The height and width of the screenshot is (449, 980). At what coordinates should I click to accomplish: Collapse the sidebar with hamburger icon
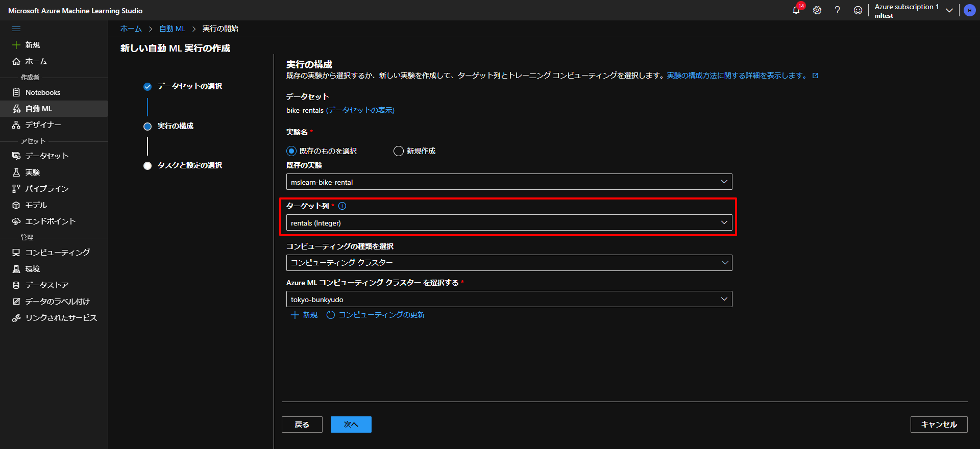(16, 29)
